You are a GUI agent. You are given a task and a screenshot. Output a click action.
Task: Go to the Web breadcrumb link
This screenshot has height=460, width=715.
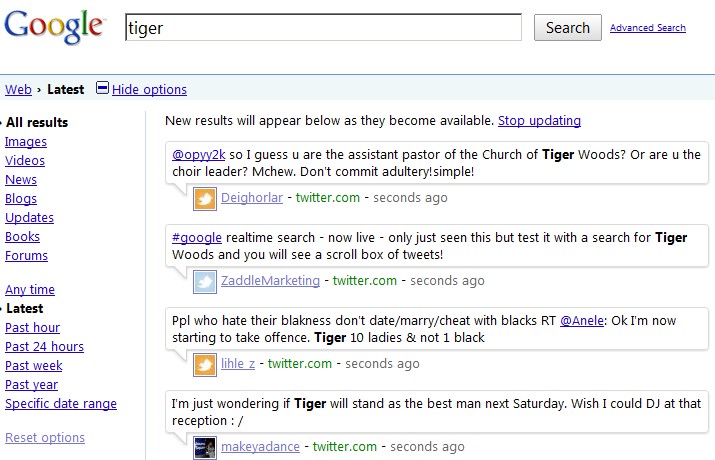(x=18, y=90)
